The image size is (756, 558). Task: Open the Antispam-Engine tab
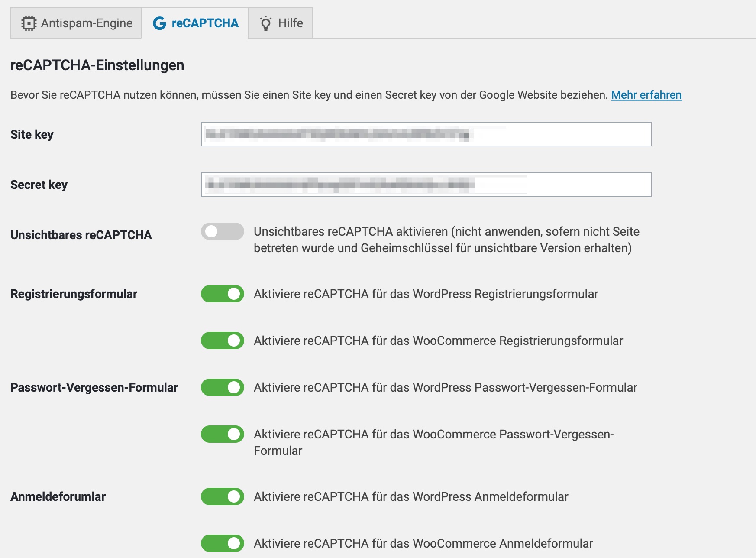(x=76, y=23)
